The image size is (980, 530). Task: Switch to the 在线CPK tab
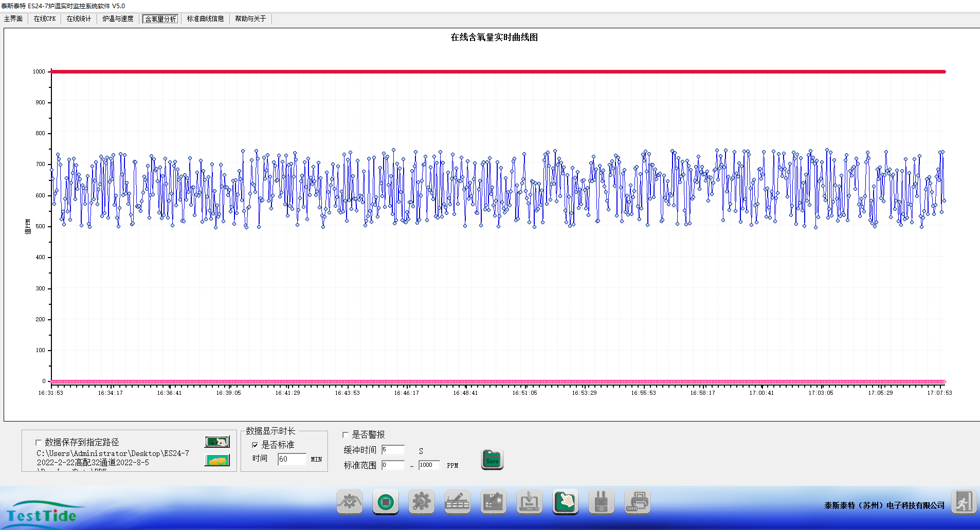click(x=45, y=19)
